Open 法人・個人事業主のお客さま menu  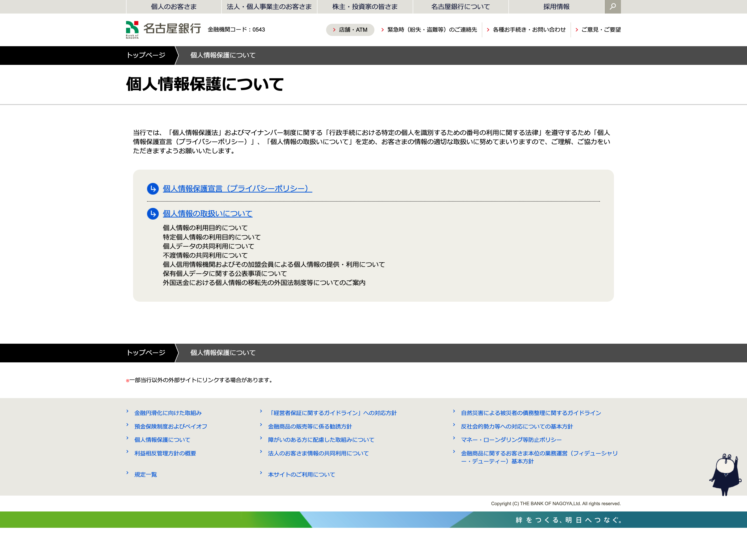coord(269,7)
